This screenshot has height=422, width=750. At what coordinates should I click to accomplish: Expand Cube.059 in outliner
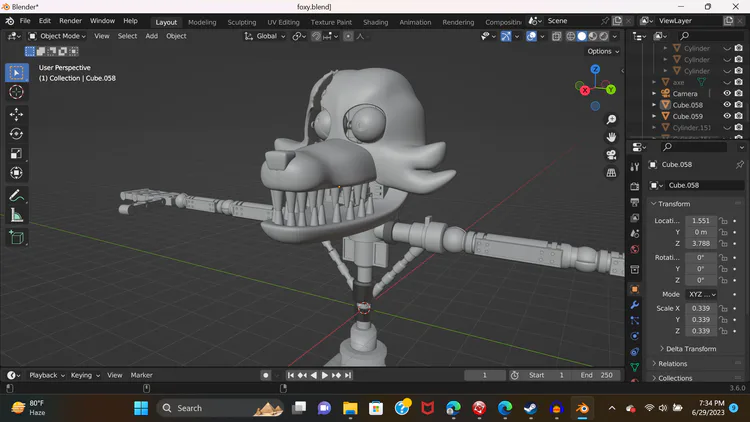click(x=654, y=116)
